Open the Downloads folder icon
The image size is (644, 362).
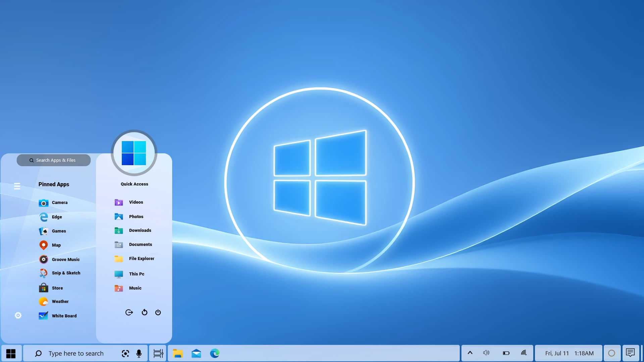click(119, 230)
